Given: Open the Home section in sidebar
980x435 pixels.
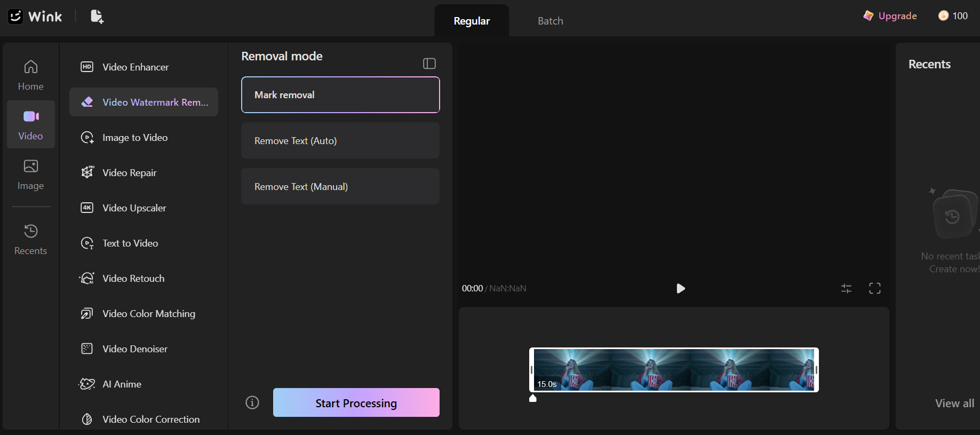Looking at the screenshot, I should click(31, 75).
